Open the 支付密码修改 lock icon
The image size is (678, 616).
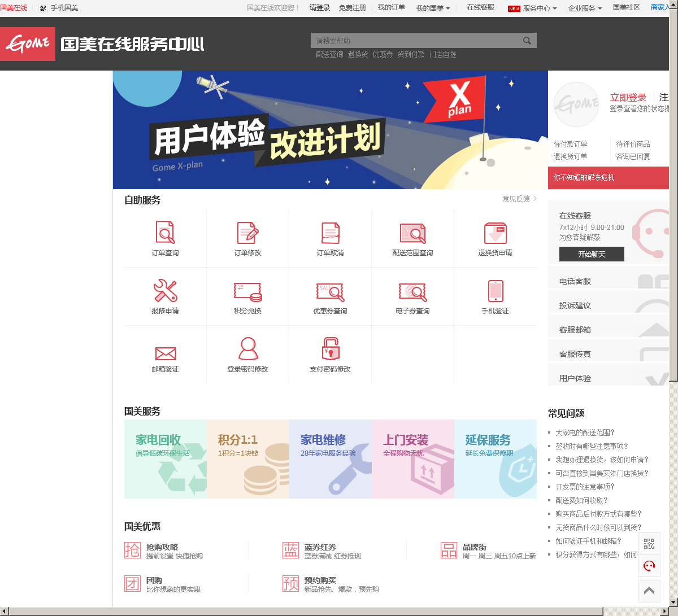tap(331, 348)
